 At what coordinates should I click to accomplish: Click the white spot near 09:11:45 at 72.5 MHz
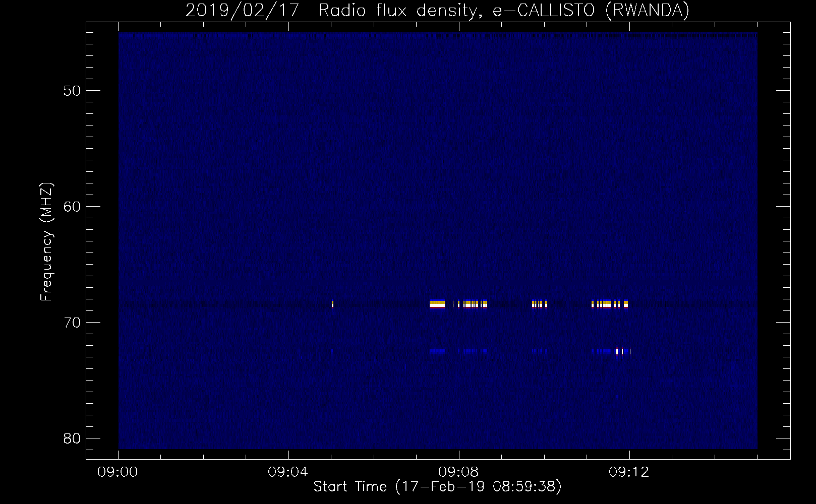pyautogui.click(x=617, y=352)
